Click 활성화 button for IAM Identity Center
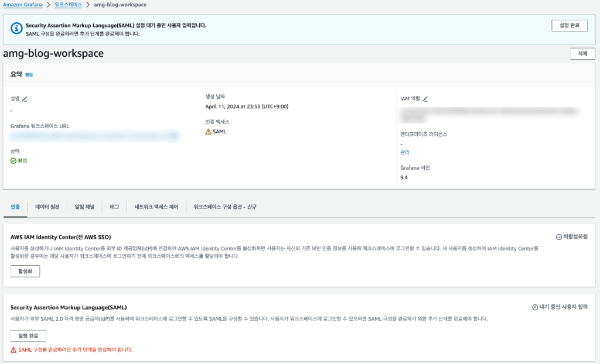Screen dimensions: 600x364 pyautogui.click(x=25, y=271)
